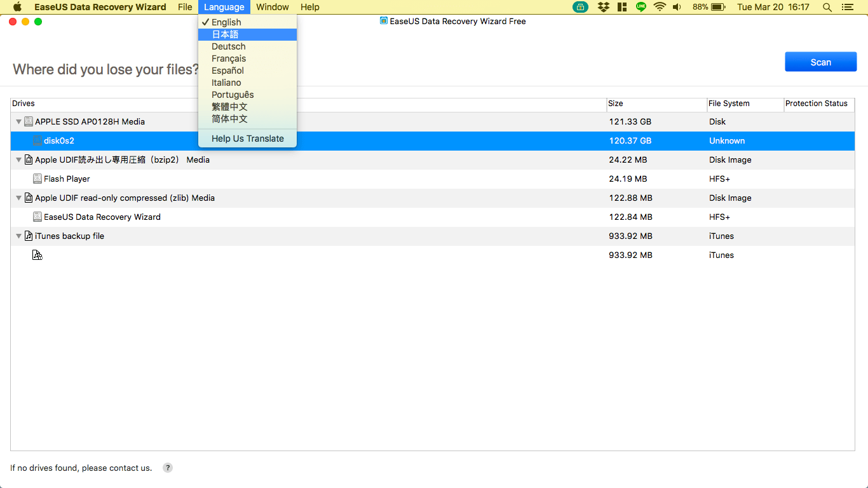This screenshot has height=488, width=868.
Task: Collapse the APPLE SSD AP0128H Media tree
Action: (x=19, y=121)
